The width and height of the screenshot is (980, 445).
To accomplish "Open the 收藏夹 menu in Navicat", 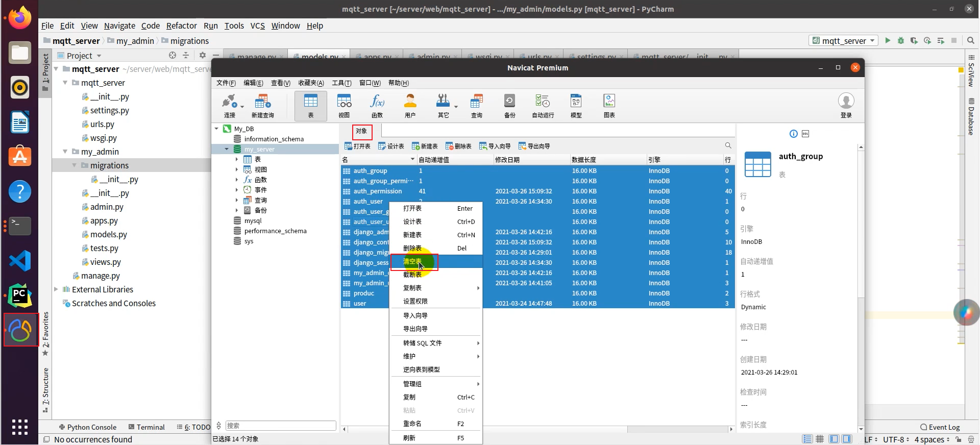I will coord(311,83).
